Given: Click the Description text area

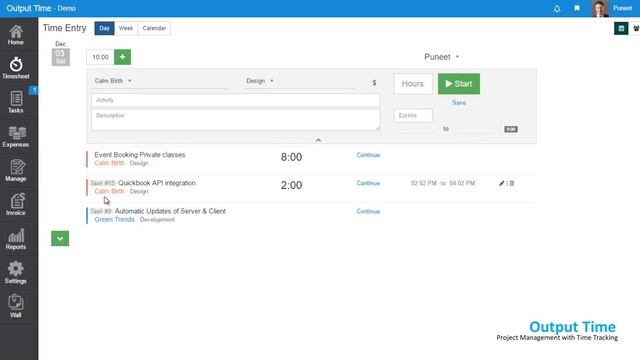Looking at the screenshot, I should coord(236,120).
